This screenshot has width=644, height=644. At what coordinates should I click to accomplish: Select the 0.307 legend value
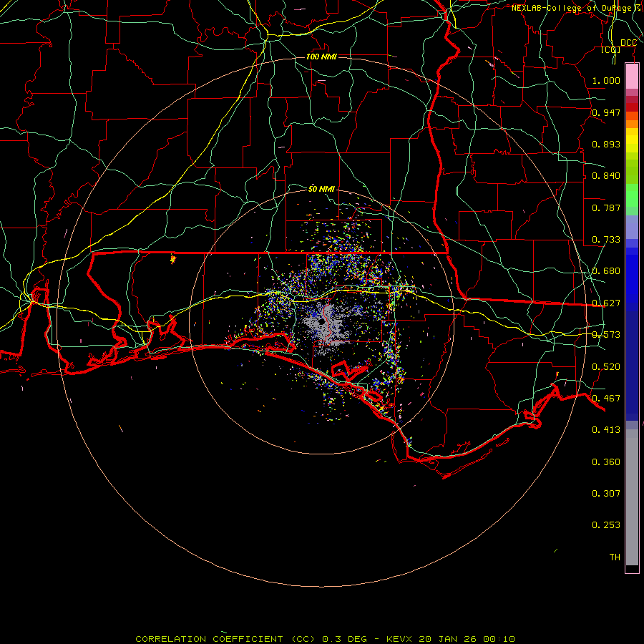pyautogui.click(x=606, y=493)
